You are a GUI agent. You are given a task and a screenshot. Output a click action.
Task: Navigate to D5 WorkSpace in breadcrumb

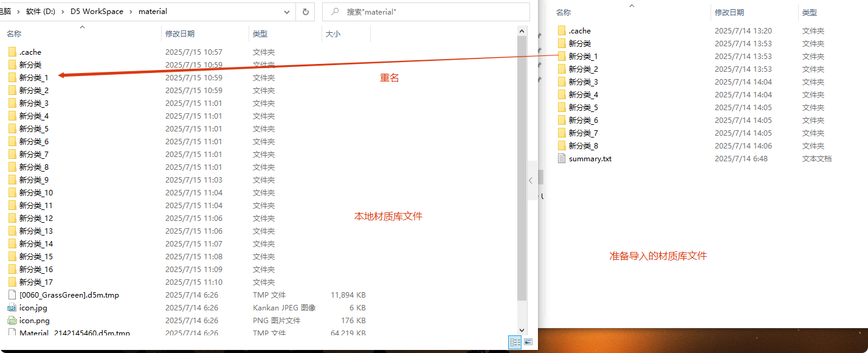point(98,12)
